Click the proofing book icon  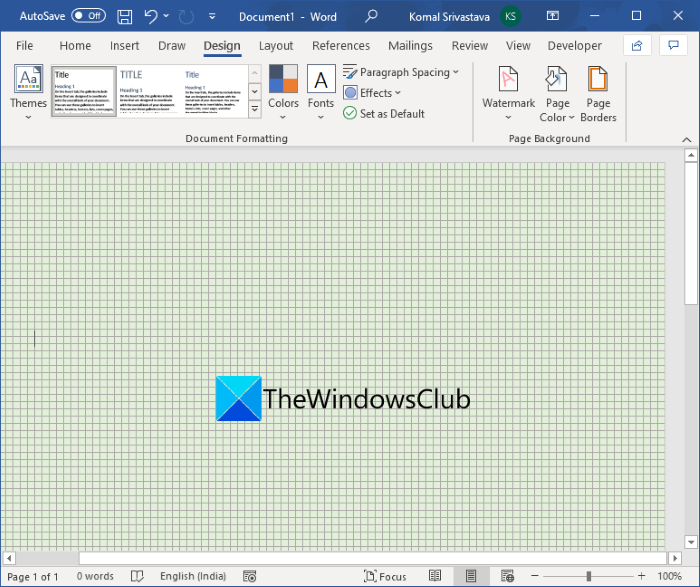pyautogui.click(x=137, y=576)
